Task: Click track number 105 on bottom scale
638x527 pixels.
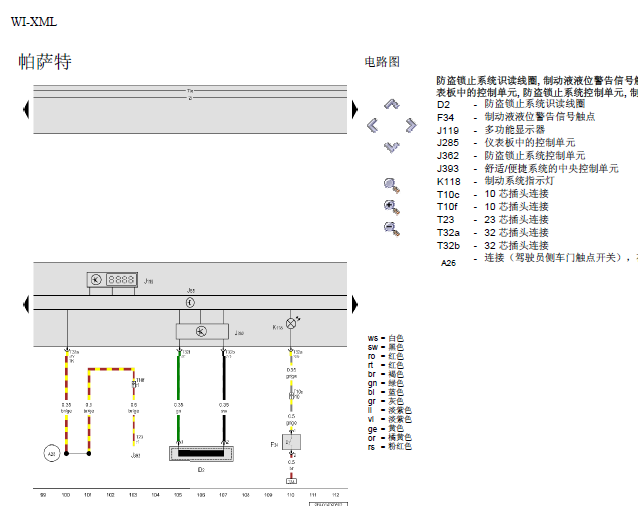Action: coord(178,495)
